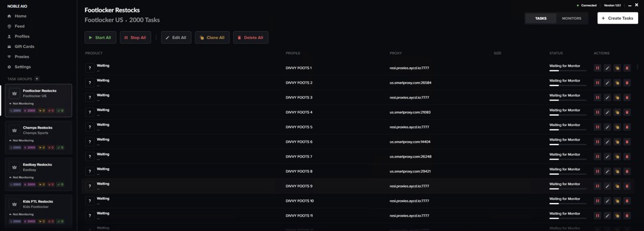Image resolution: width=644 pixels, height=231 pixels.
Task: Pause the DIVVY FOOTS 10 task
Action: [597, 201]
